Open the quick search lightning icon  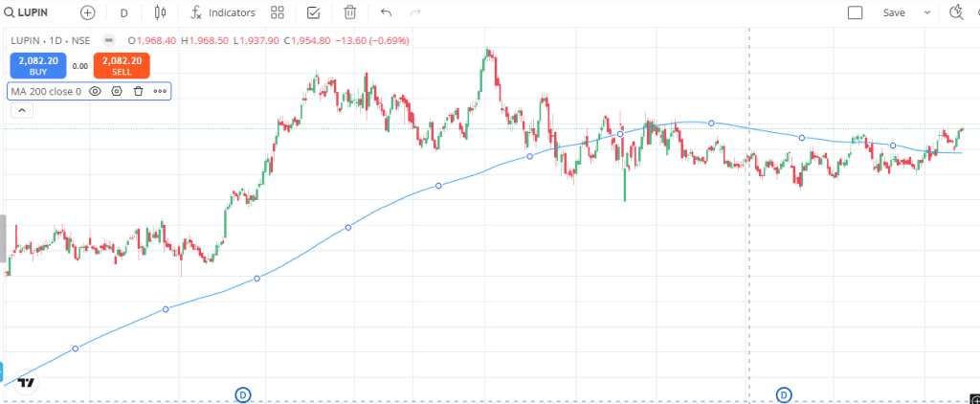pyautogui.click(x=955, y=12)
